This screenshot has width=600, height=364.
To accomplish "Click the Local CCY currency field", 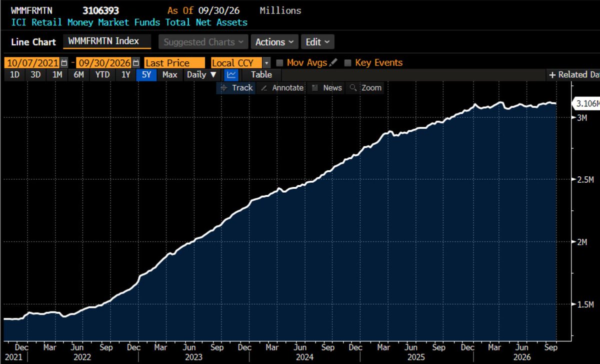I will click(x=237, y=63).
